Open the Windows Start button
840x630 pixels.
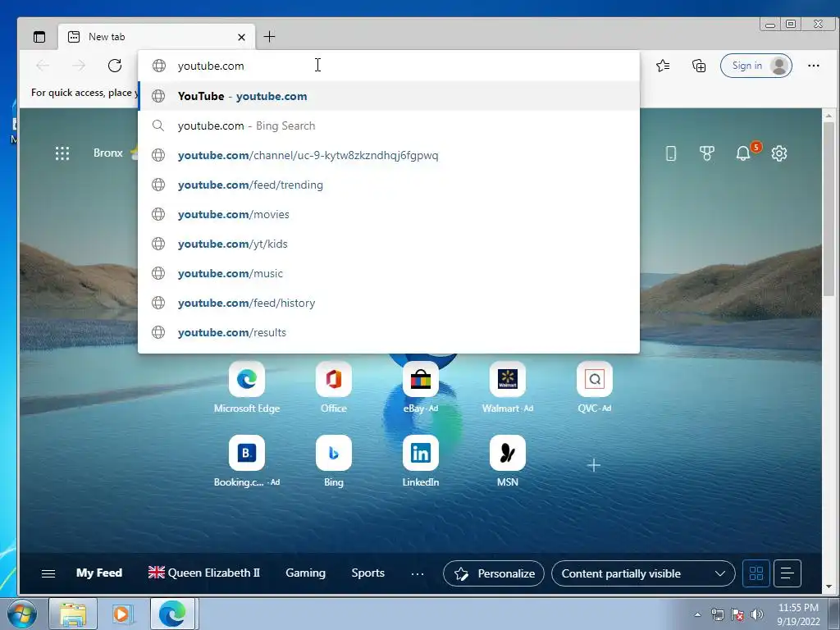tap(21, 614)
